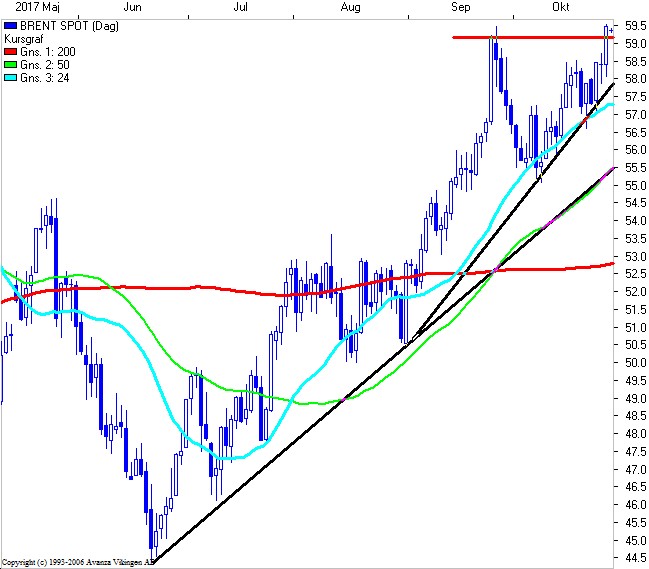This screenshot has width=649, height=569.
Task: Click the green Gns. 2 legend swatch
Action: coord(10,65)
